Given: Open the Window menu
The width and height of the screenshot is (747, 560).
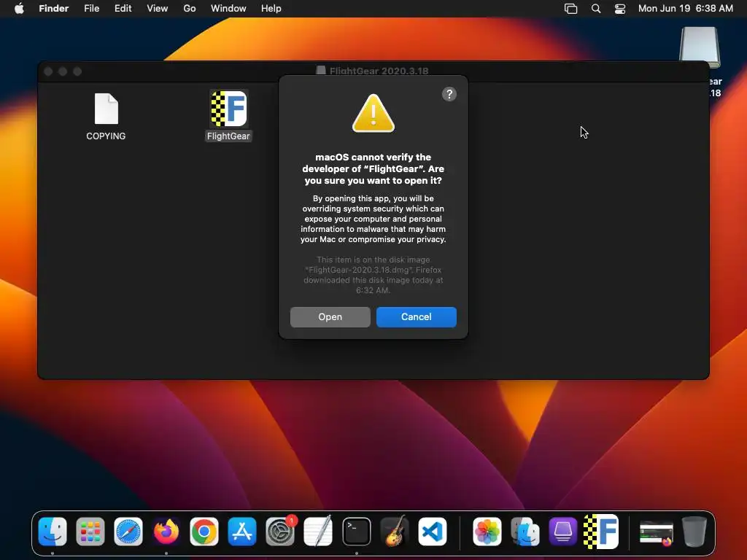Looking at the screenshot, I should pyautogui.click(x=228, y=9).
